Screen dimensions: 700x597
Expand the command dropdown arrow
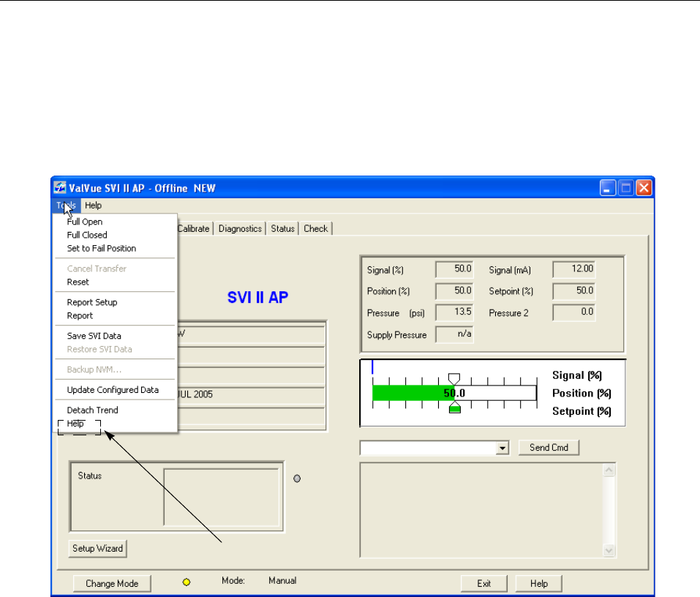point(503,448)
